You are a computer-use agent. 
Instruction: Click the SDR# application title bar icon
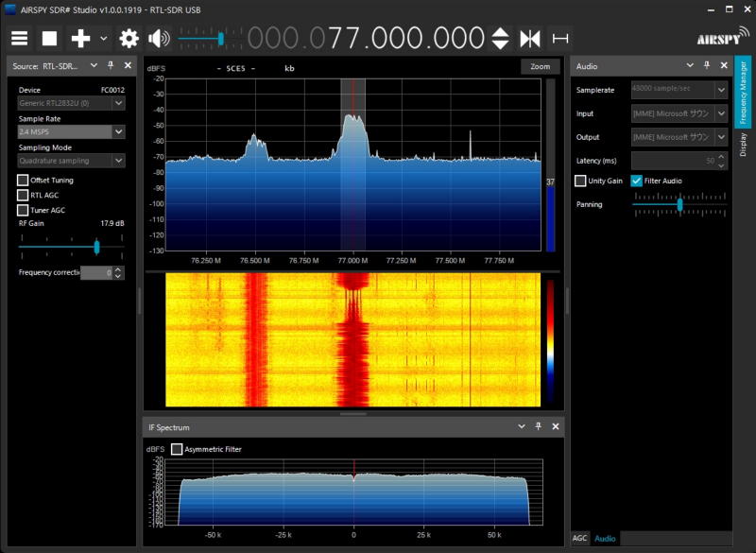tap(10, 9)
